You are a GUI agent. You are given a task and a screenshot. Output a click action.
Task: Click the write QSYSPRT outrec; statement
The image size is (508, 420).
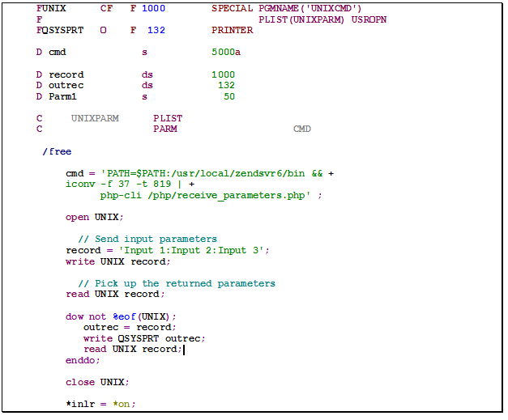coord(144,338)
